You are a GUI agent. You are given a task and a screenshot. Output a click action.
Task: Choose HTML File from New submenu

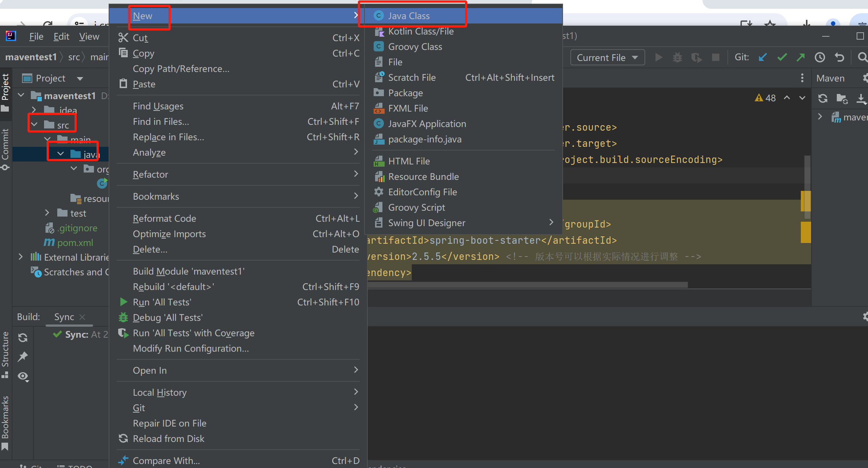(x=464, y=161)
